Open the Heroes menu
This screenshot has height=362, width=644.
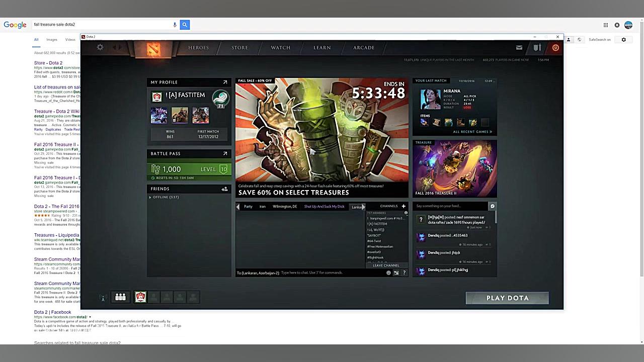[x=198, y=48]
